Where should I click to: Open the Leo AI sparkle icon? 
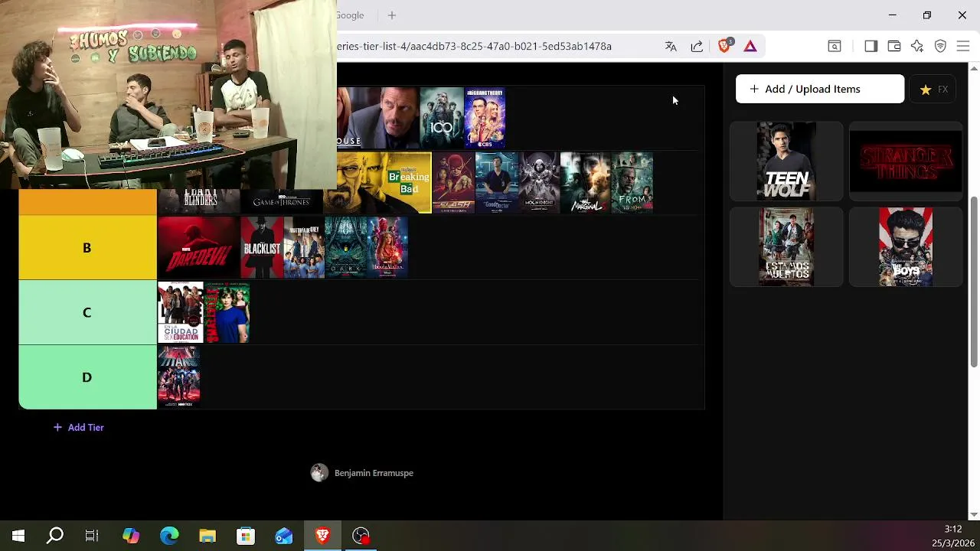click(917, 46)
